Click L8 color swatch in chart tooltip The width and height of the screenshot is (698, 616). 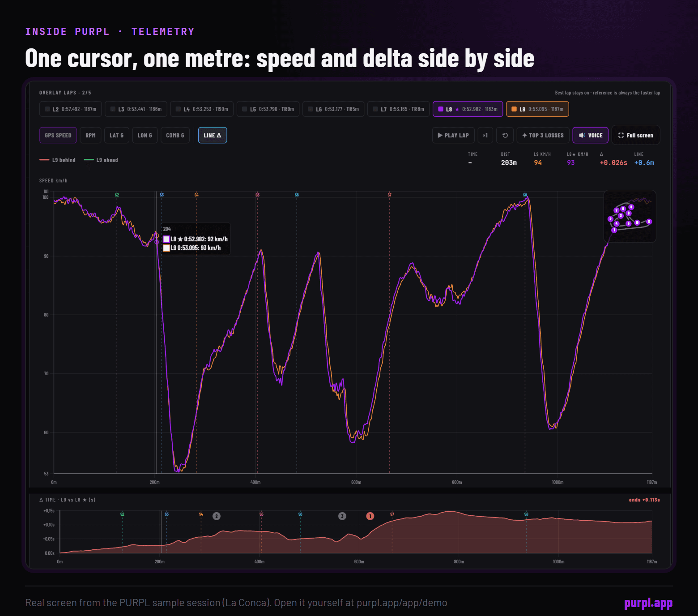pyautogui.click(x=166, y=239)
